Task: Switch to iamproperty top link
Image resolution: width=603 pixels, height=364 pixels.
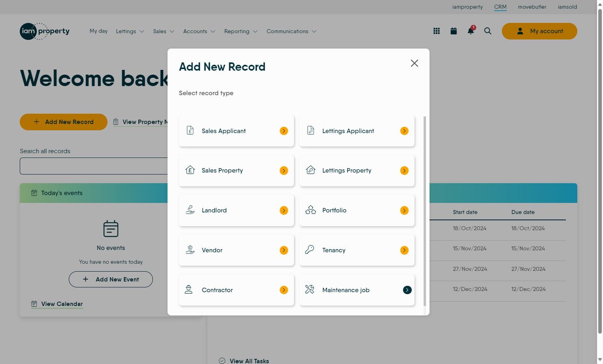Action: point(467,7)
